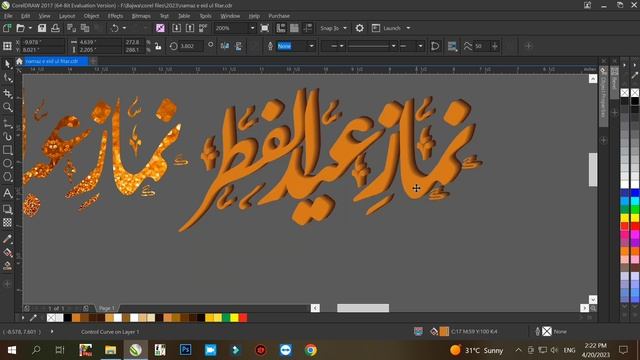Toggle the lock ratio padlock
The height and width of the screenshot is (360, 640).
click(158, 46)
